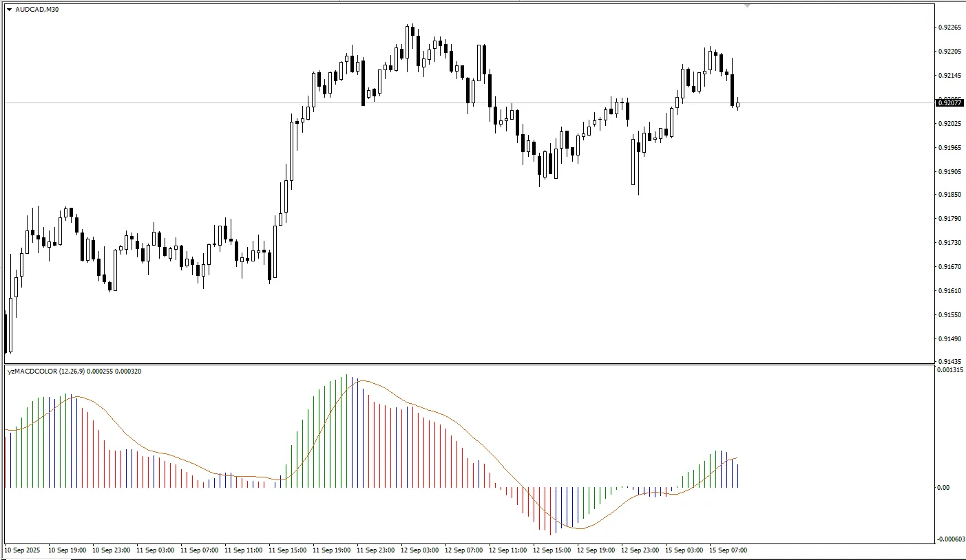Click the 11 Sep 07:00 time label

200,550
